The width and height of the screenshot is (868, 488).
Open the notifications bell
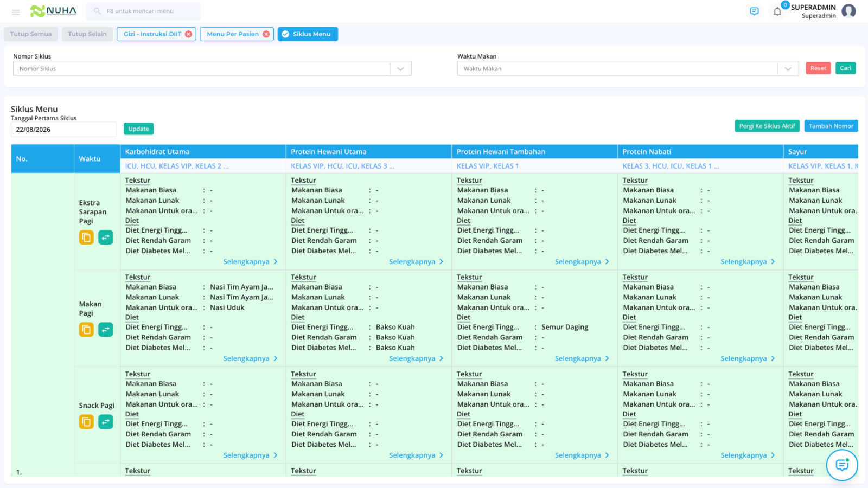(x=777, y=11)
